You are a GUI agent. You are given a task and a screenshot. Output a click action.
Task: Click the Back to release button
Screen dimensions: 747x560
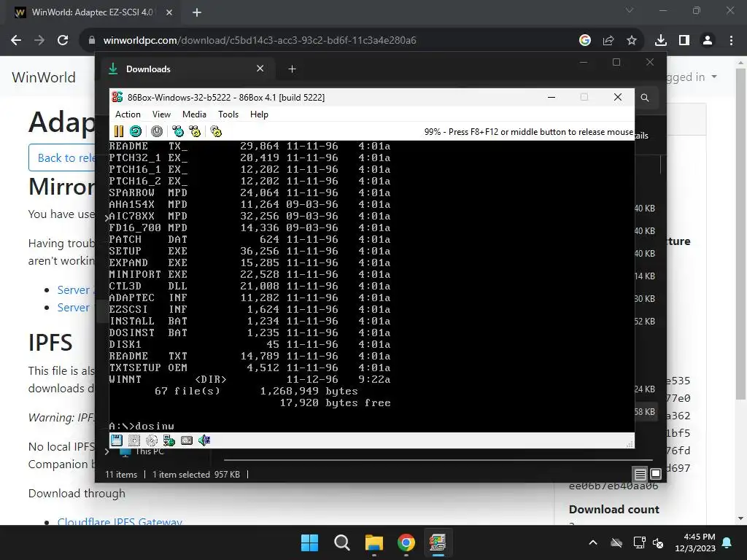62,157
